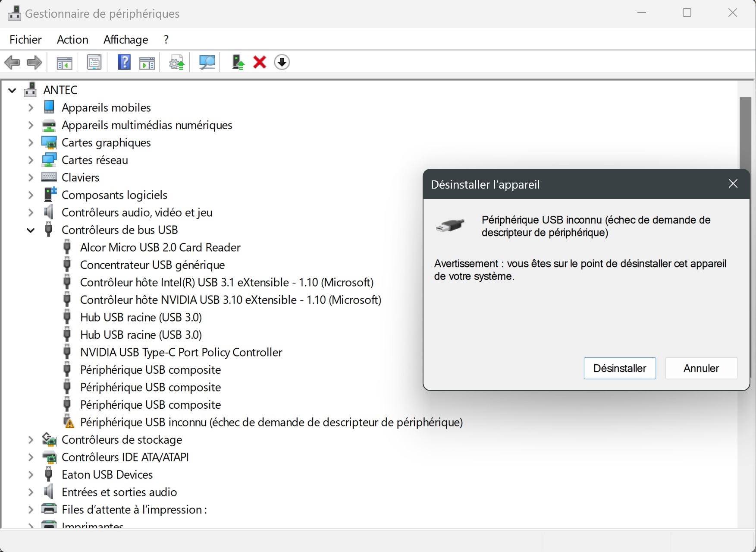Expand the Contrôleurs de stockage category

(31, 440)
